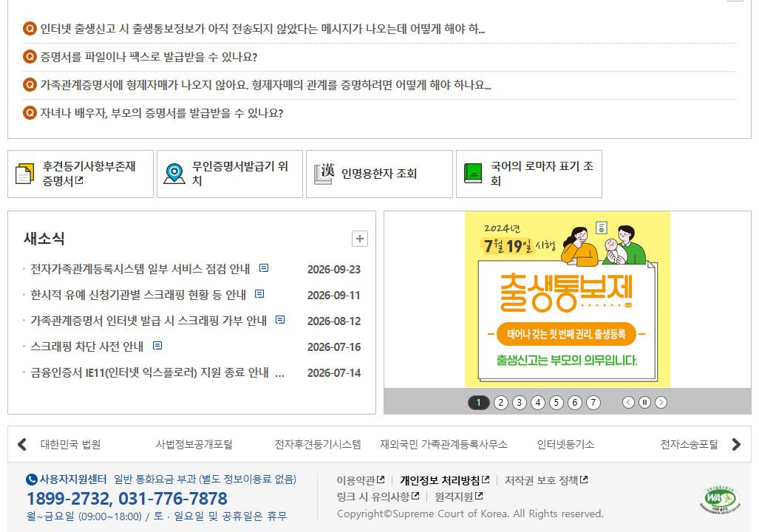Click attachment icon next to 스크래핑 현황 등 안내
This screenshot has width=759, height=532.
pyautogui.click(x=259, y=294)
